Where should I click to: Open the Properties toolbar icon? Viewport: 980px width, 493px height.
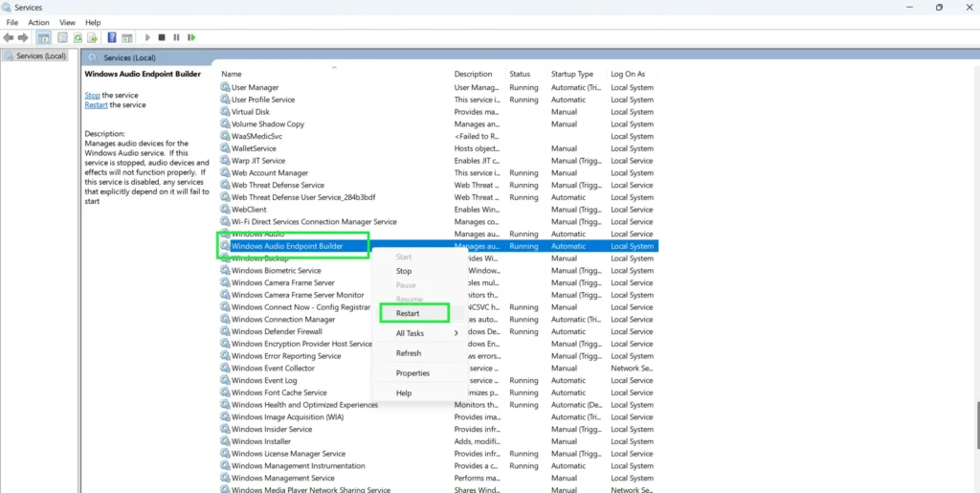(x=62, y=37)
